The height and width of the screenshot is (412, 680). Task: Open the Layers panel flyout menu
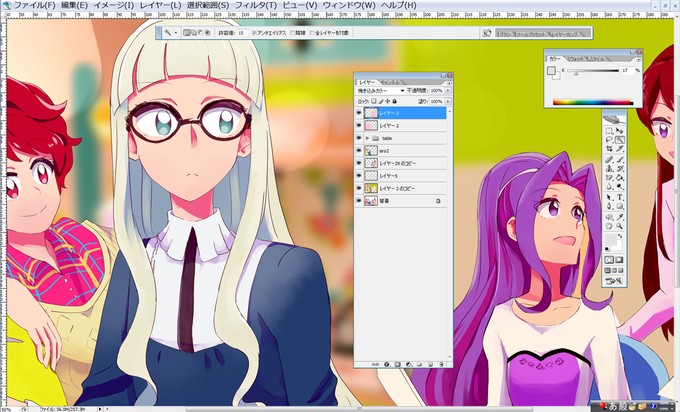tap(449, 82)
